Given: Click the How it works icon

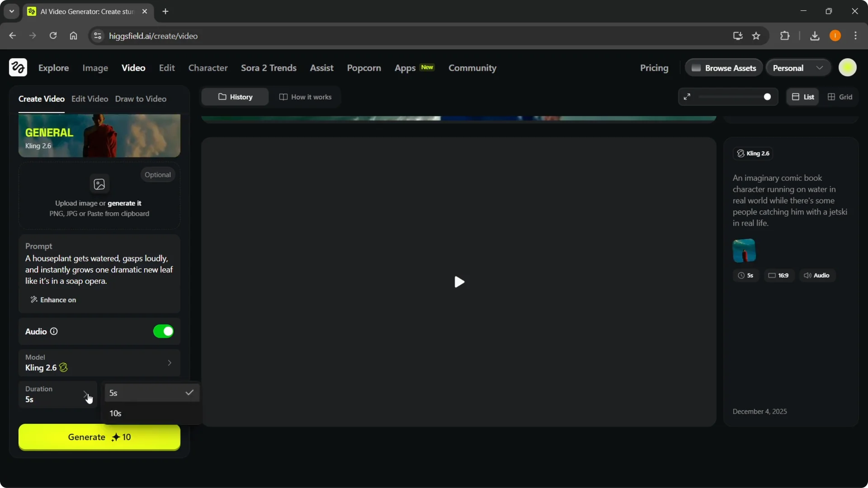Looking at the screenshot, I should click(283, 97).
